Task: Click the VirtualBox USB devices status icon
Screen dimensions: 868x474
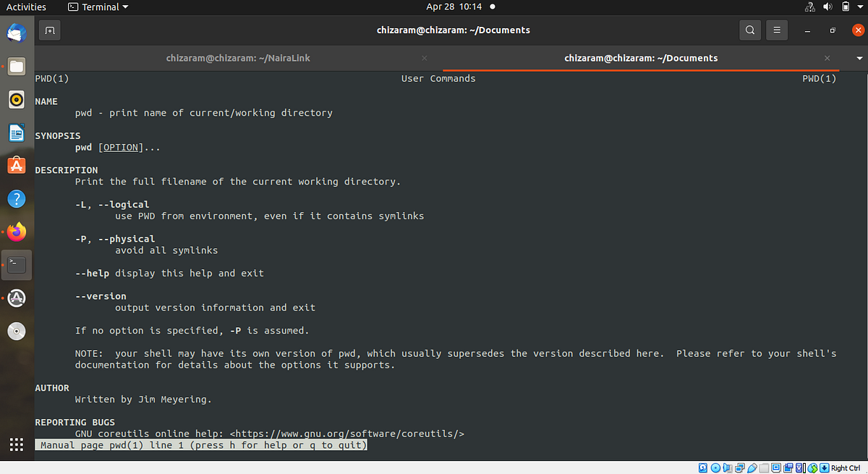Action: (x=752, y=467)
